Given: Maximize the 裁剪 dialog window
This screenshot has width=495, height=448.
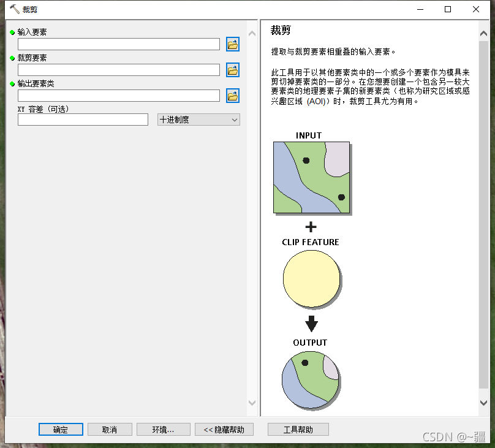Looking at the screenshot, I should (448, 9).
